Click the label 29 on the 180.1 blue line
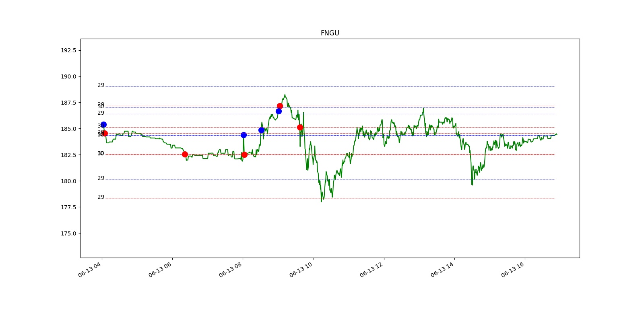 tap(101, 178)
